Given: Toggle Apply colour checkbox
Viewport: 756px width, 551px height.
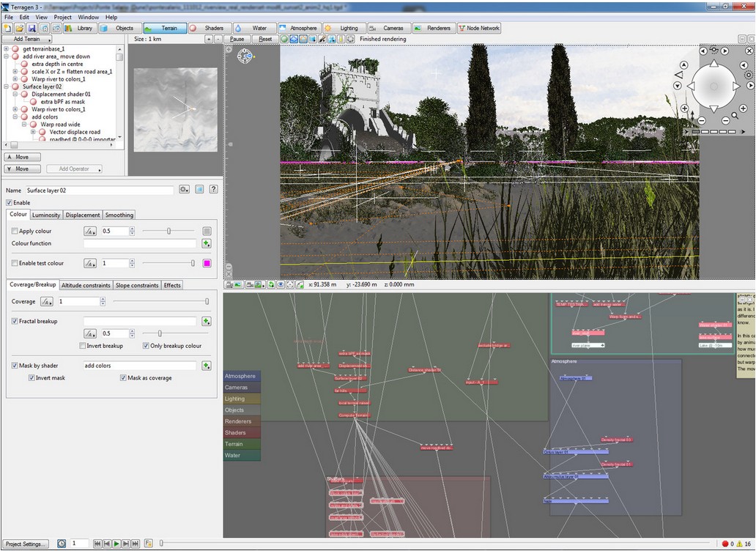Looking at the screenshot, I should tap(15, 231).
